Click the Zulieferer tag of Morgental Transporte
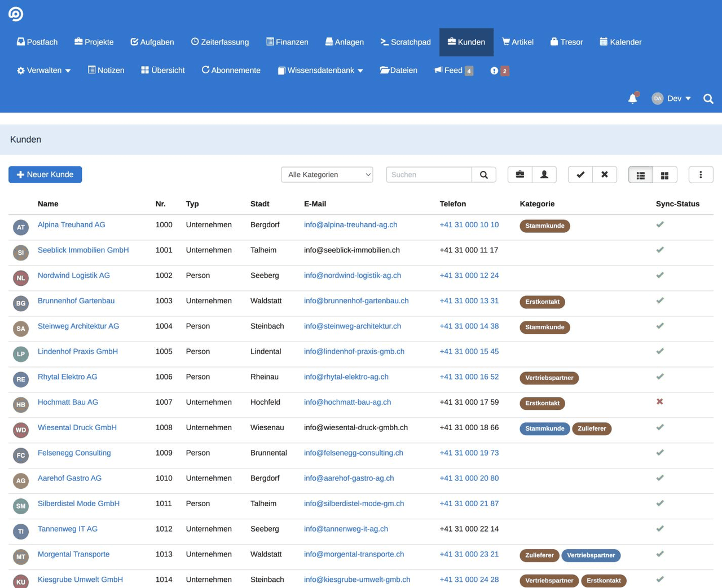 539,555
